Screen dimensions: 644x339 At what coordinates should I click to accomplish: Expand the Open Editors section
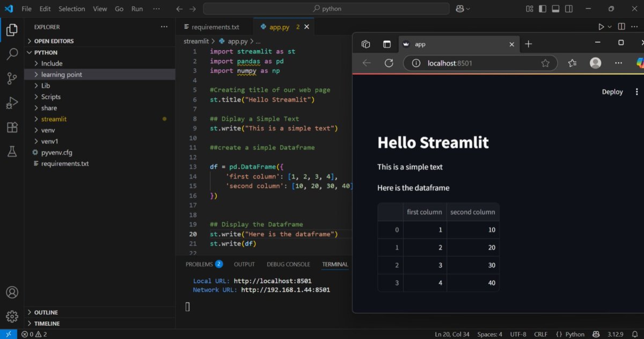point(100,41)
